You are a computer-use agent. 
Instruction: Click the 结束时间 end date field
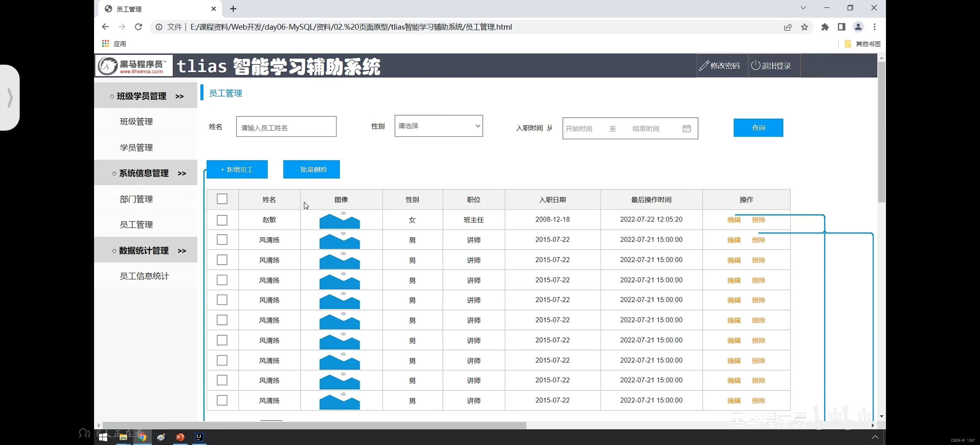coord(646,129)
